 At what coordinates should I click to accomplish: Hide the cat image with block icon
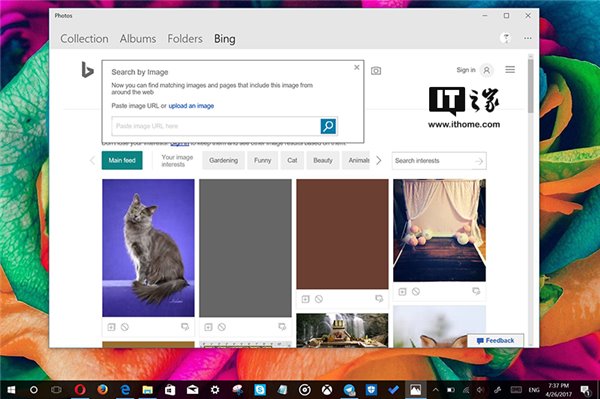pyautogui.click(x=125, y=327)
